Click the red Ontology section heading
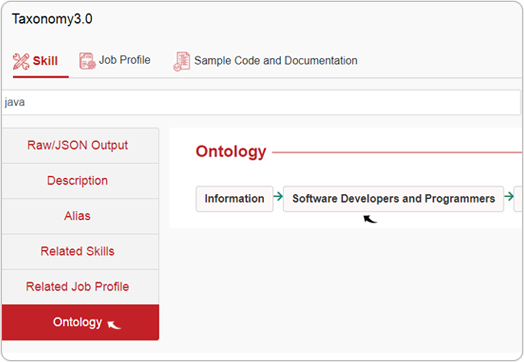Viewport: 524px width, 362px height. click(231, 151)
